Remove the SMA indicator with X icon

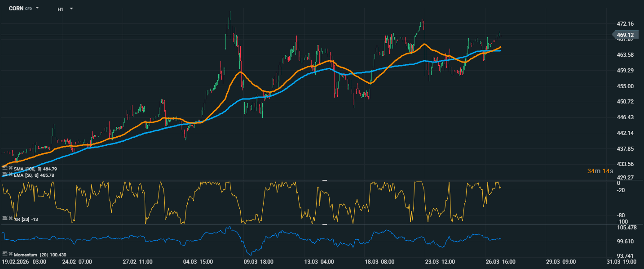10,168
